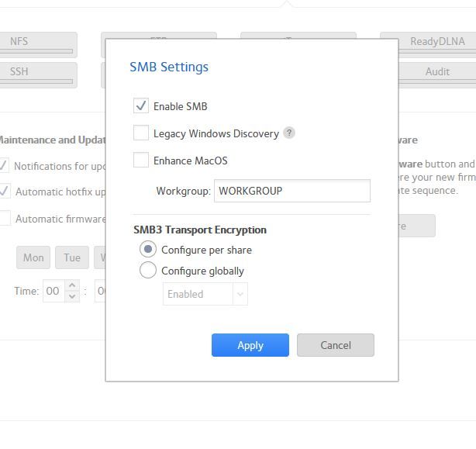The image size is (476, 449).
Task: Toggle the Enable SMB checkbox
Action: (x=141, y=106)
